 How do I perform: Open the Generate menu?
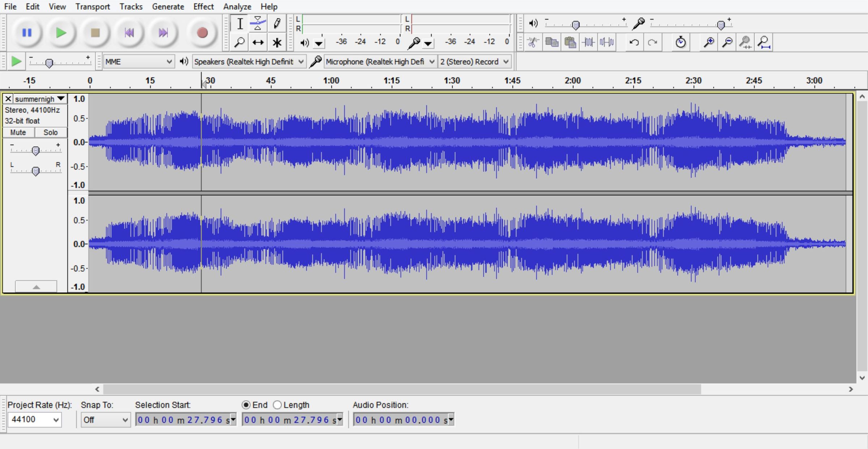point(168,7)
